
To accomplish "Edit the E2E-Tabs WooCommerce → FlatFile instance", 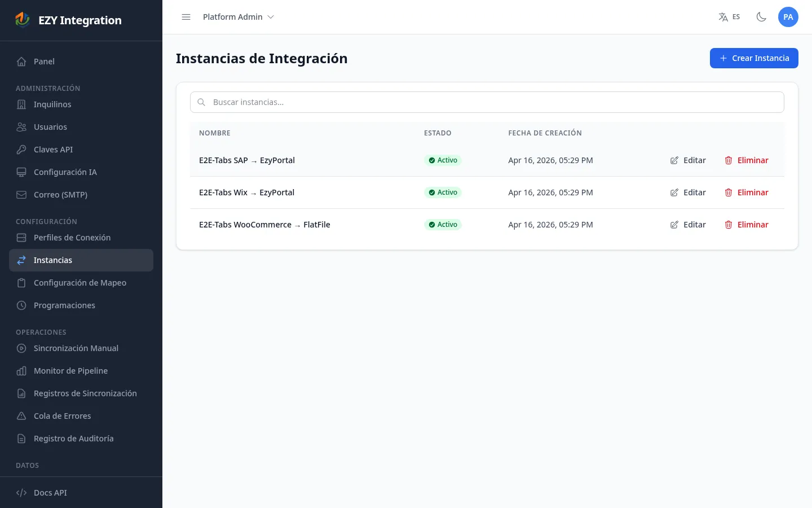I will (688, 225).
